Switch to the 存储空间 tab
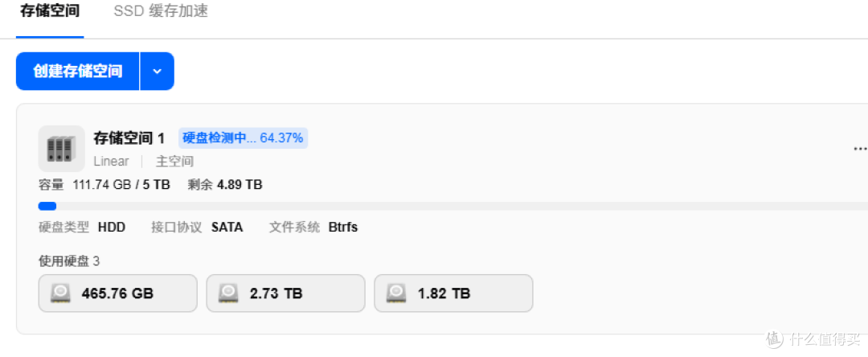Screen dimensions: 868x357 pyautogui.click(x=50, y=11)
